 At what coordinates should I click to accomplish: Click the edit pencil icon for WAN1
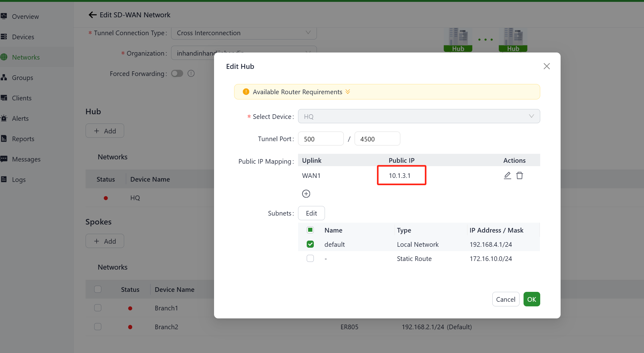click(507, 175)
